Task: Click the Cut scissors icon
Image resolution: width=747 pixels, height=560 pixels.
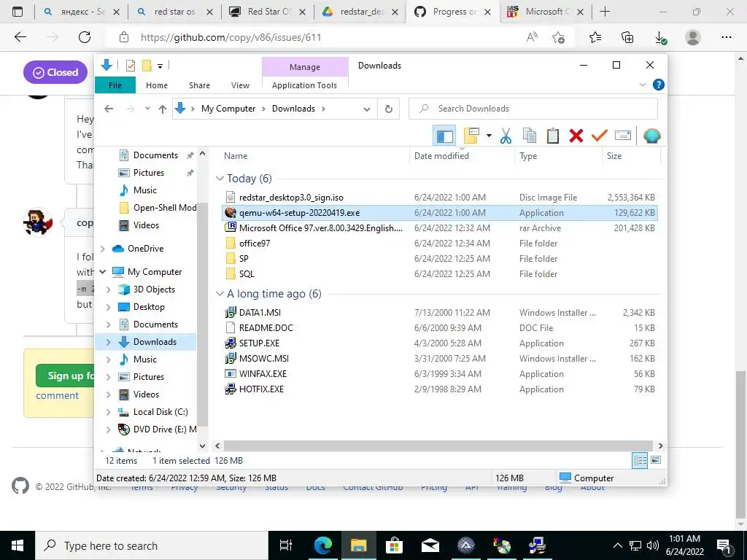Action: pyautogui.click(x=506, y=136)
